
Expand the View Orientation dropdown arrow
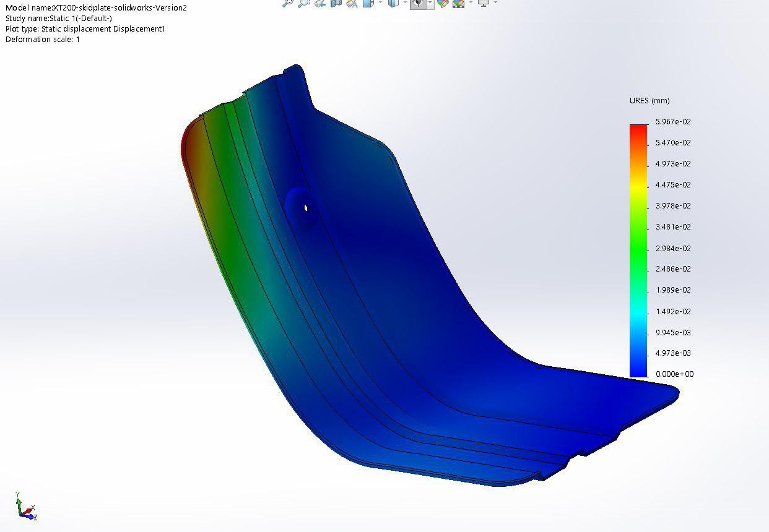point(379,2)
